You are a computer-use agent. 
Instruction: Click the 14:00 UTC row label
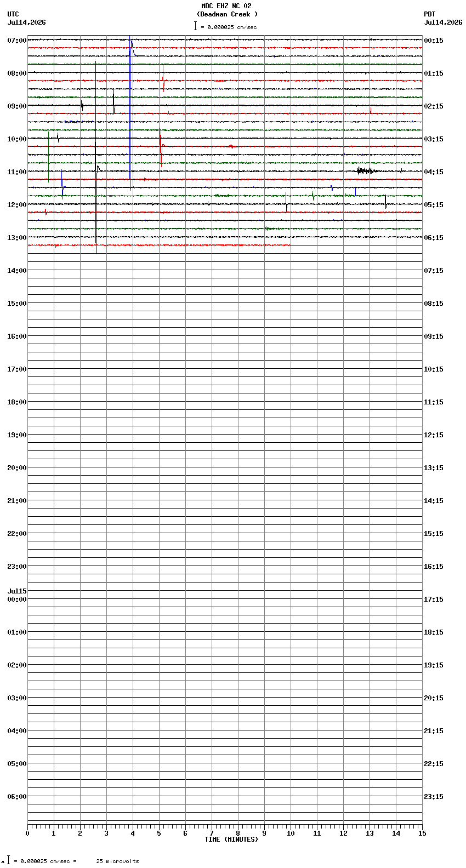(17, 271)
